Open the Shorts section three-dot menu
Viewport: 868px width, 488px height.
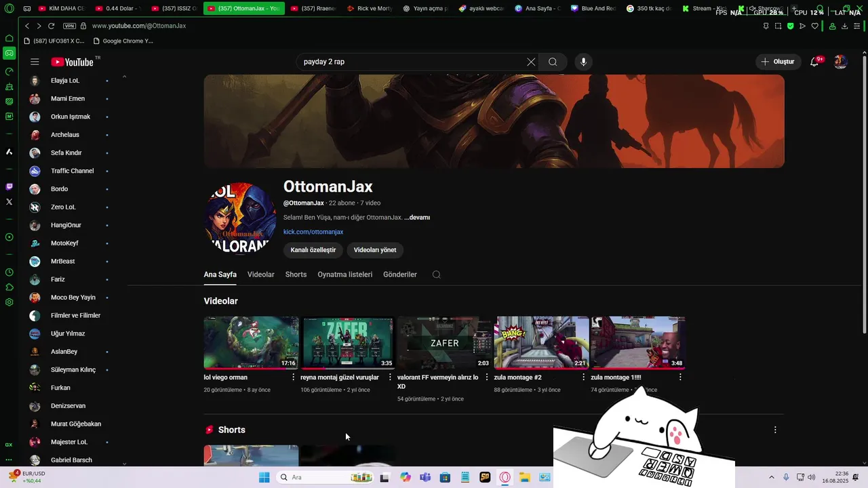(775, 430)
